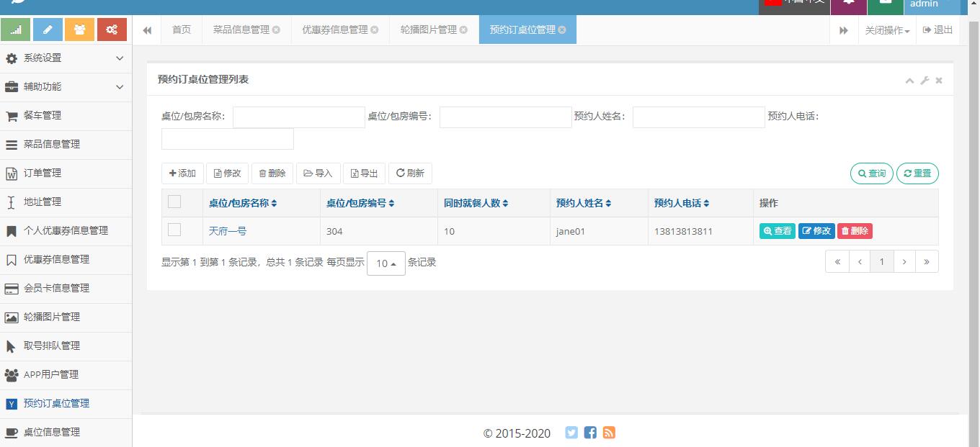
Task: Switch to the 菜品信息管理 tab
Action: 241,30
